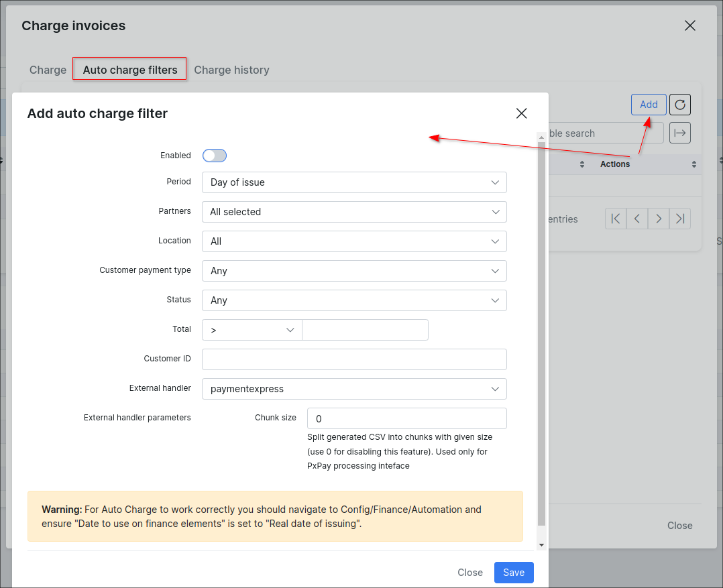Click the table export arrow icon

[679, 133]
